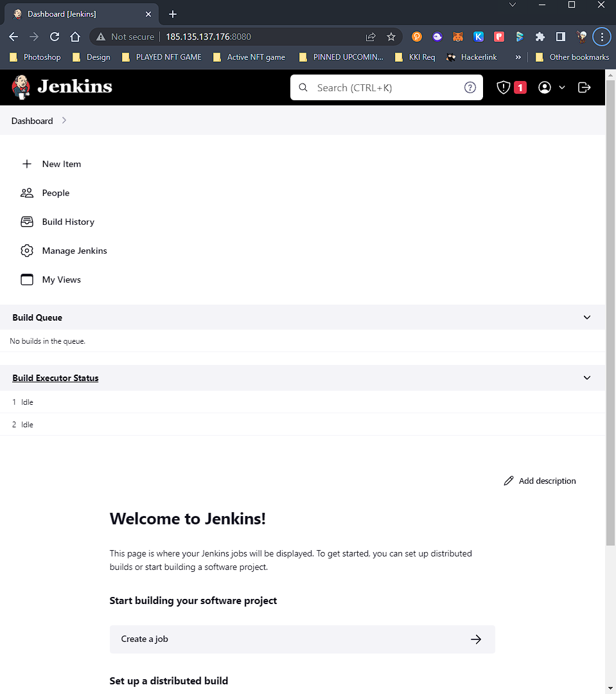The width and height of the screenshot is (616, 694).
Task: Click the Jenkins butler logo
Action: [x=21, y=87]
